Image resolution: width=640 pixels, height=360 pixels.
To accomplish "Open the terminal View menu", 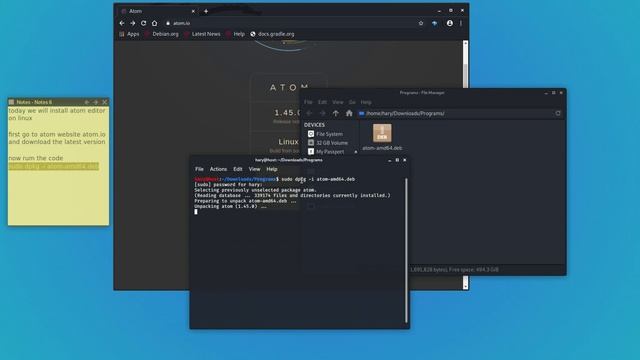I will (x=254, y=169).
